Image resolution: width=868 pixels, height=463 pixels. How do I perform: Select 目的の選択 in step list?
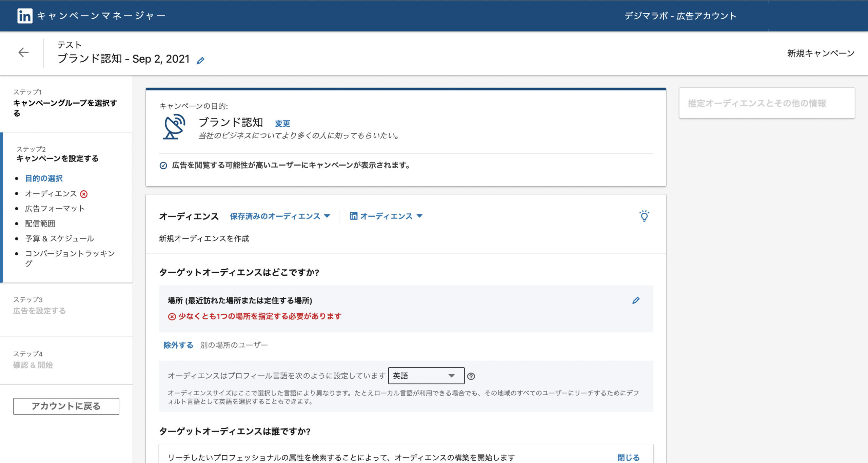(x=44, y=178)
